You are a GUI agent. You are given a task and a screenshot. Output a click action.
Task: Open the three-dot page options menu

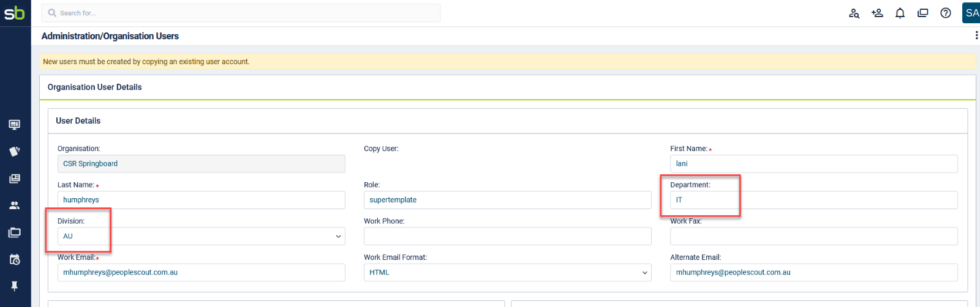pos(976,35)
